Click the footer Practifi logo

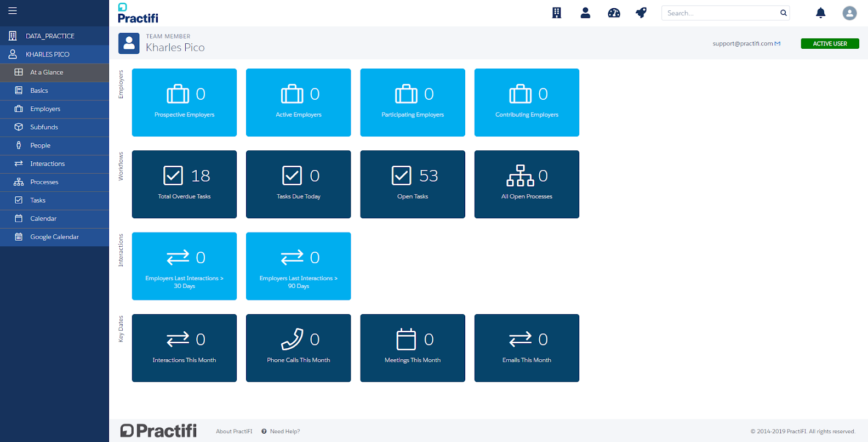click(x=158, y=430)
